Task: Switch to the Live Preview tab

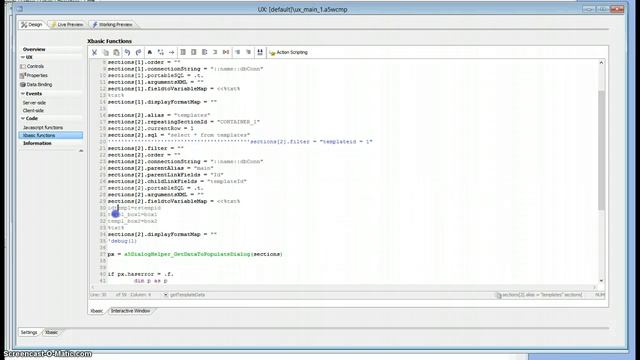Action: click(x=67, y=24)
